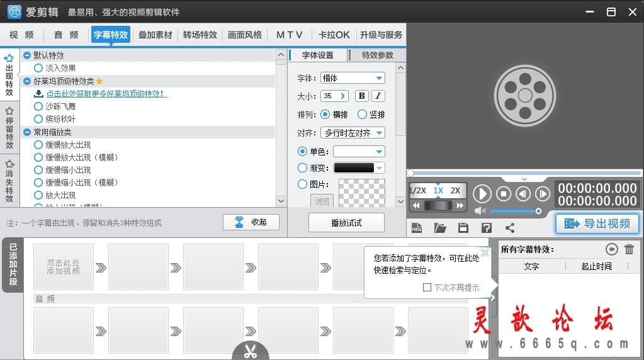Select 出现特效 side tab

[x=9, y=76]
